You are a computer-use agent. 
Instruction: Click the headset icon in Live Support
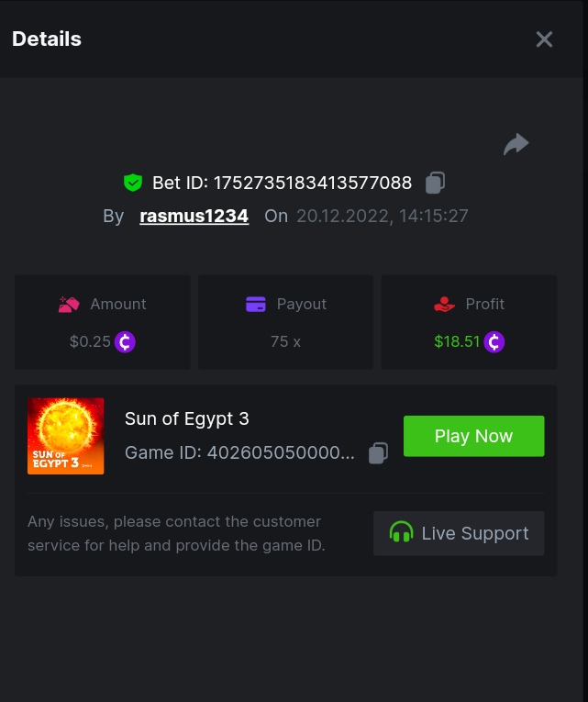pyautogui.click(x=401, y=533)
